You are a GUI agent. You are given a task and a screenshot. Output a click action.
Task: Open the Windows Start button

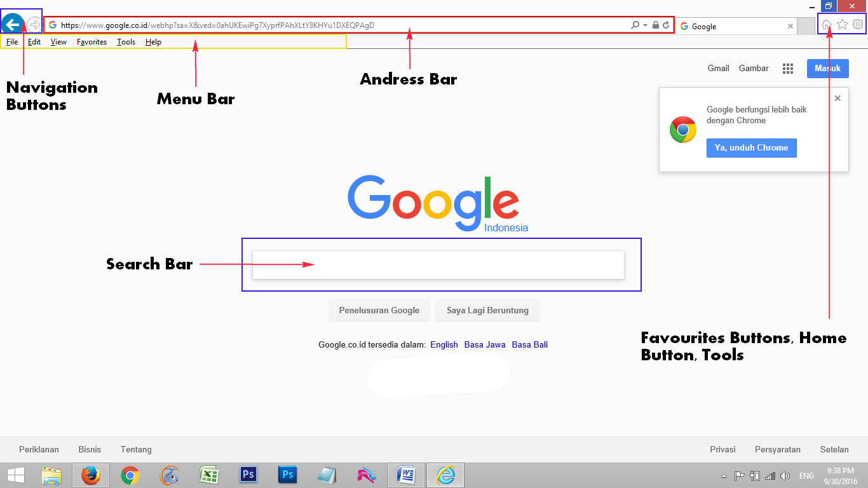click(x=16, y=475)
